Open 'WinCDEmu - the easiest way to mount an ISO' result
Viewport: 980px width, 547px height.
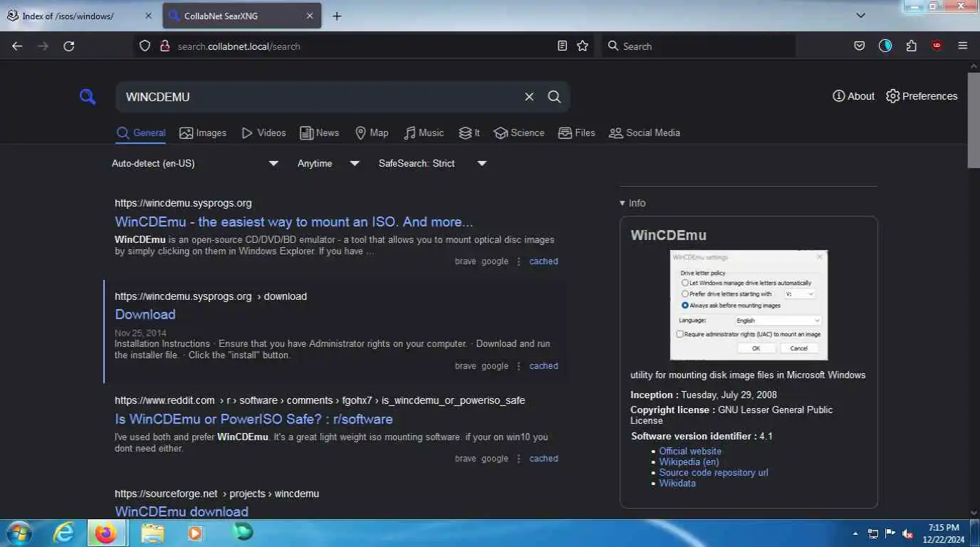coord(293,222)
